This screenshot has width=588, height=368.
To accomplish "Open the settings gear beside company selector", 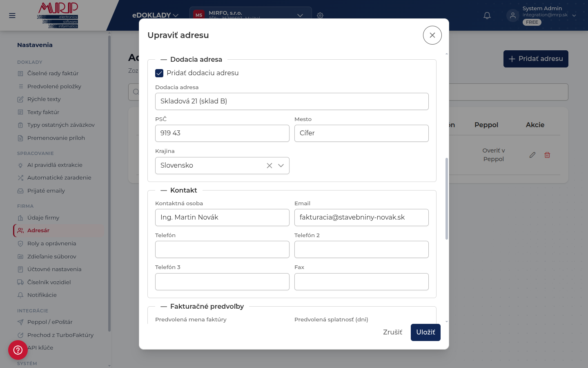I will pyautogui.click(x=320, y=16).
